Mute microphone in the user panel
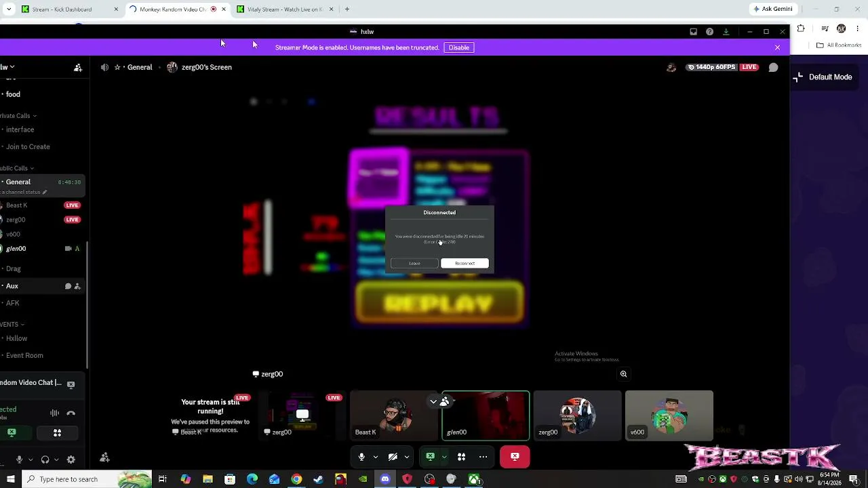868x488 pixels. 19,460
